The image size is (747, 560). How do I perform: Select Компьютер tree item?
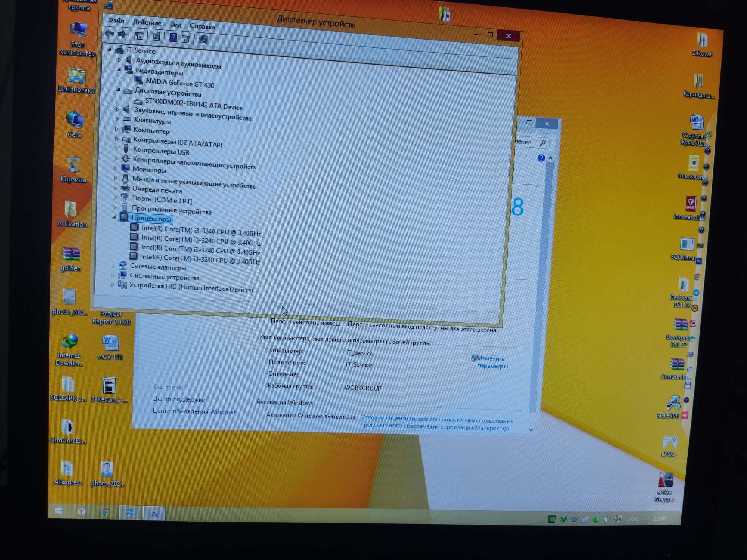point(151,131)
